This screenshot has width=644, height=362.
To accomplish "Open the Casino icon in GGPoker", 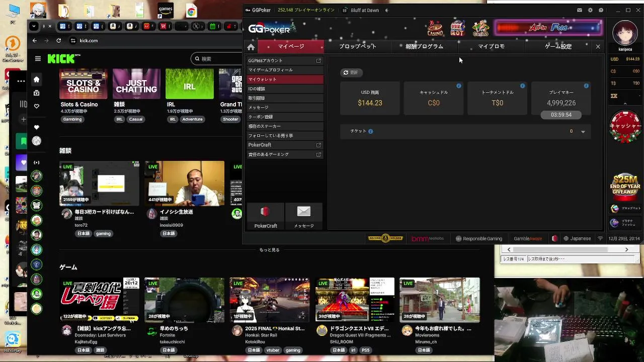I will (435, 28).
